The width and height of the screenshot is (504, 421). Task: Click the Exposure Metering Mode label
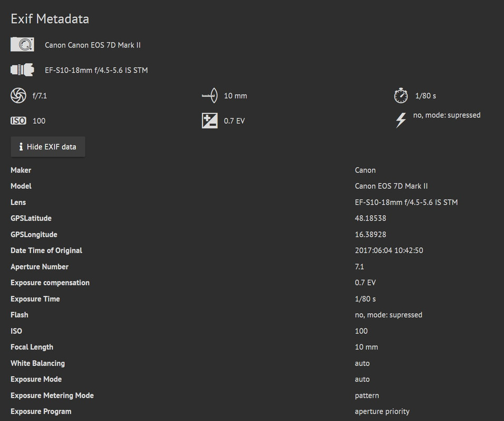[52, 396]
